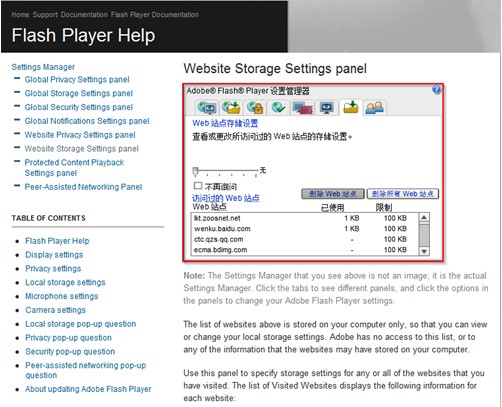Open the Peer-Assisted Networking people tab icon

click(375, 107)
